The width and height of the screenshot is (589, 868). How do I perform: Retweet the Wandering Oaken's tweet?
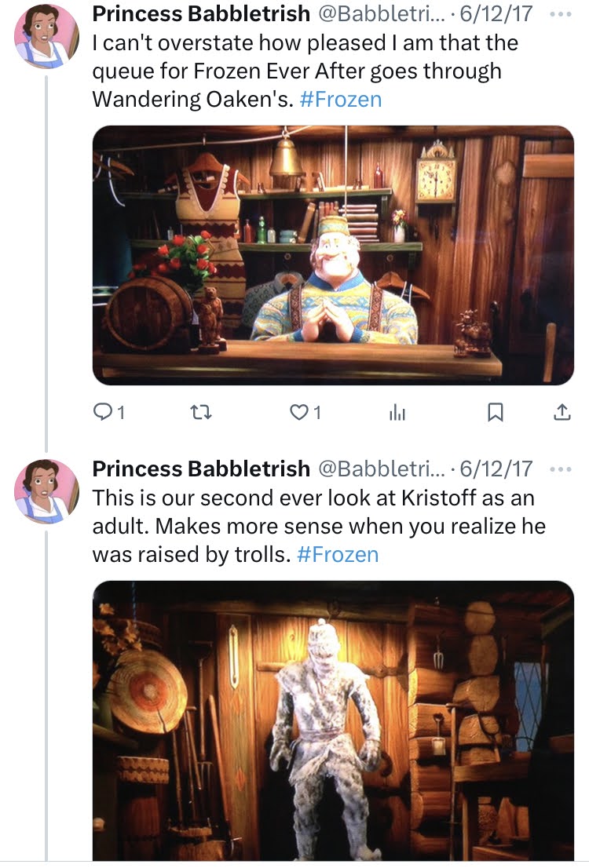(204, 411)
